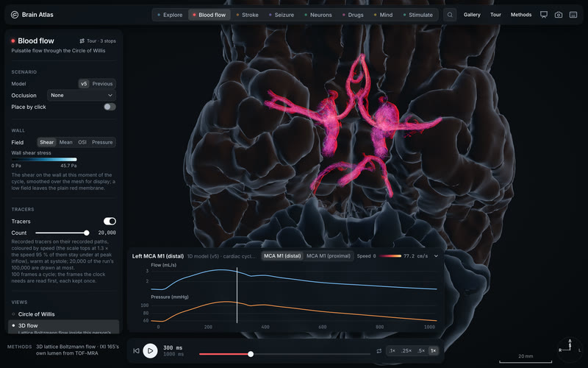Click the tracer Count slider handle
588x368 pixels.
[x=87, y=233]
